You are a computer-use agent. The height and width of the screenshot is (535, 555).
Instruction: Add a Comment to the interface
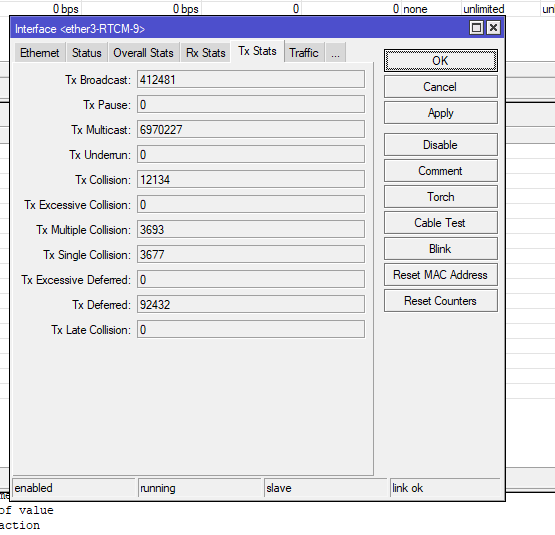(x=441, y=171)
